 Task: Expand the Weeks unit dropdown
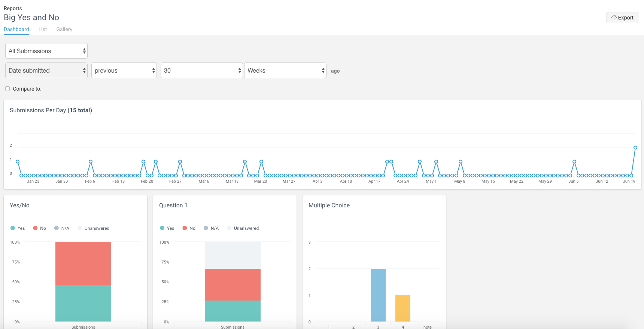point(285,70)
